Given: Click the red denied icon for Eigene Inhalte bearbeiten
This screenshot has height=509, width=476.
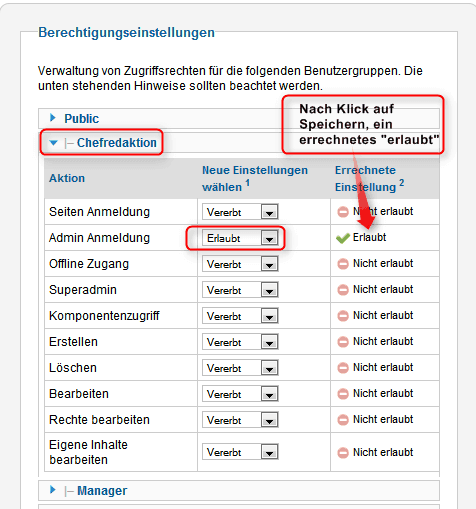Looking at the screenshot, I should point(343,453).
